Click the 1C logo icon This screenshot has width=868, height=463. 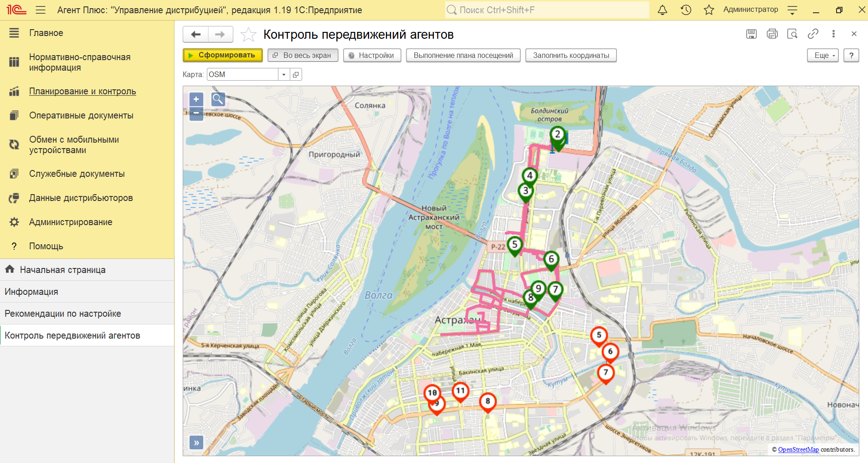16,10
